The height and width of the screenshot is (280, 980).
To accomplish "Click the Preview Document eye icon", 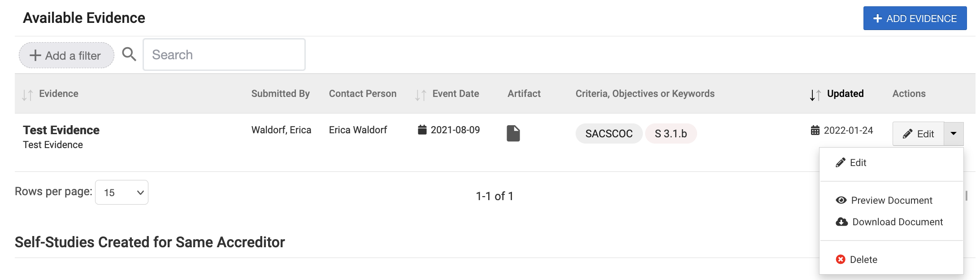I will pyautogui.click(x=841, y=200).
